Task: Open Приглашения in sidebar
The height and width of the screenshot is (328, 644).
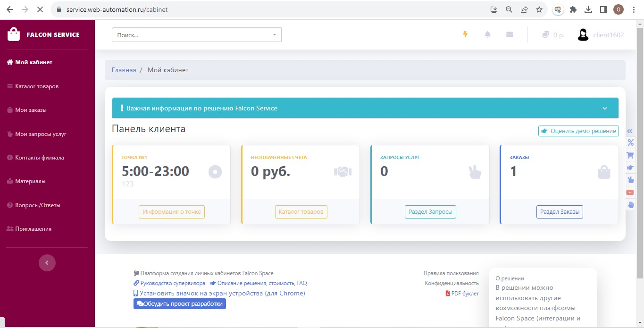Action: click(29, 229)
